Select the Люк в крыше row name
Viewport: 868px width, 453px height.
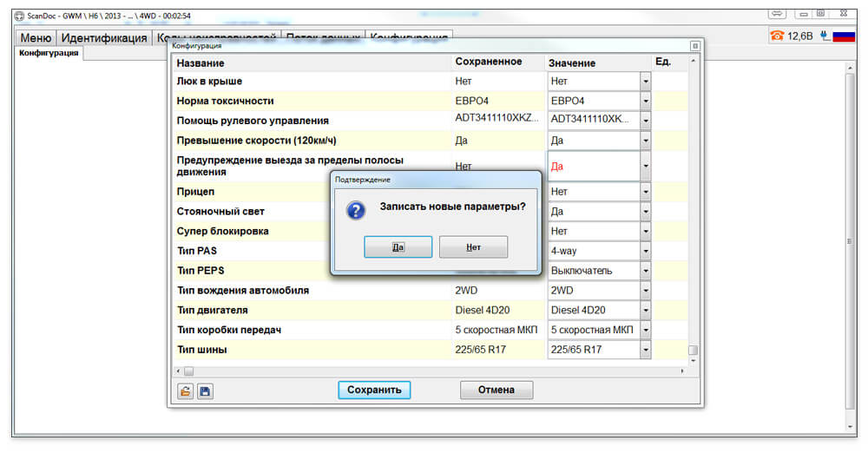click(x=209, y=82)
